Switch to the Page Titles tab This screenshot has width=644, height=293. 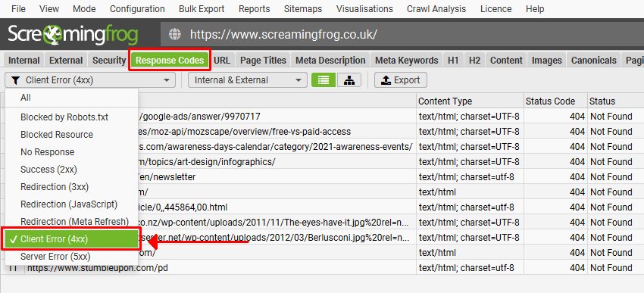263,61
